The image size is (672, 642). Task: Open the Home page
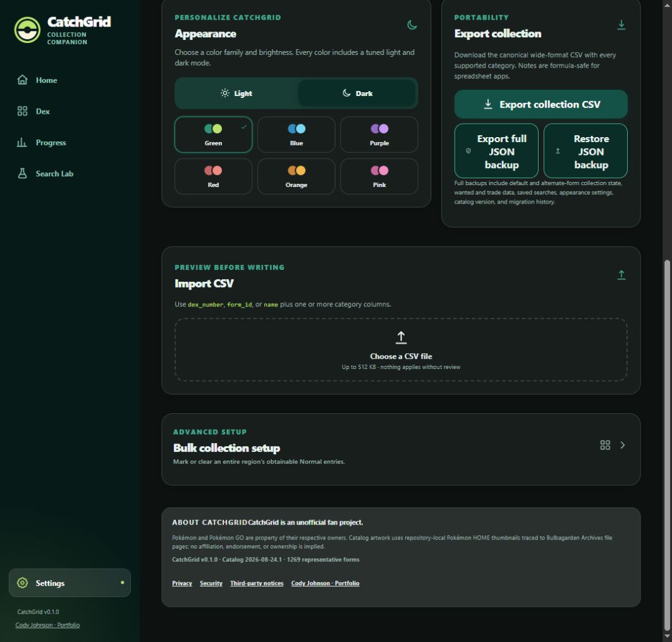[70, 80]
